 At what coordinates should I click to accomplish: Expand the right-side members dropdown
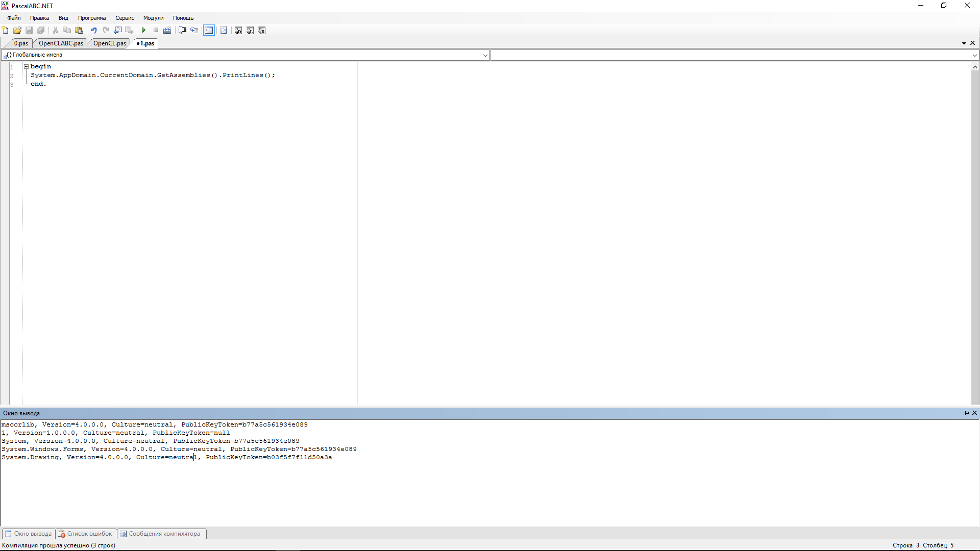pyautogui.click(x=974, y=55)
